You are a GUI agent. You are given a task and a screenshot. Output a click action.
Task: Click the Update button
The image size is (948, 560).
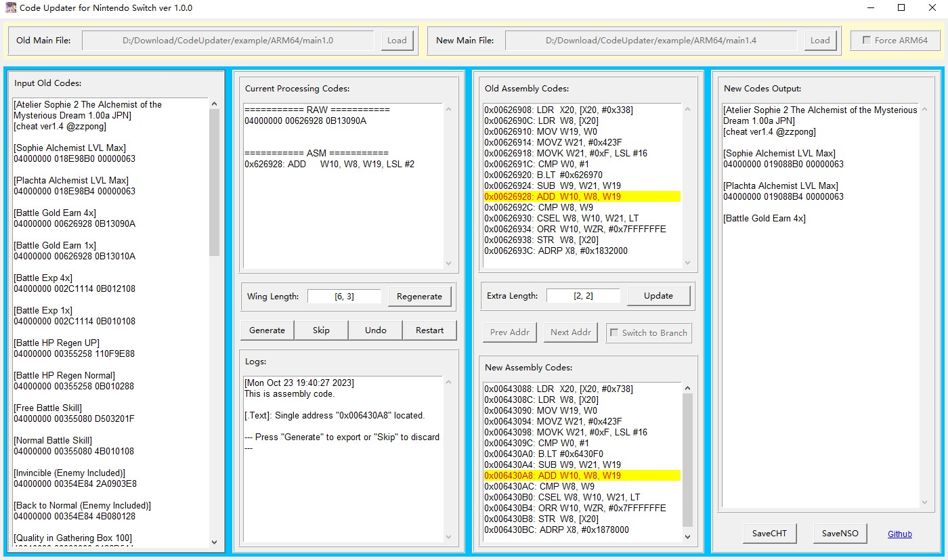point(658,295)
